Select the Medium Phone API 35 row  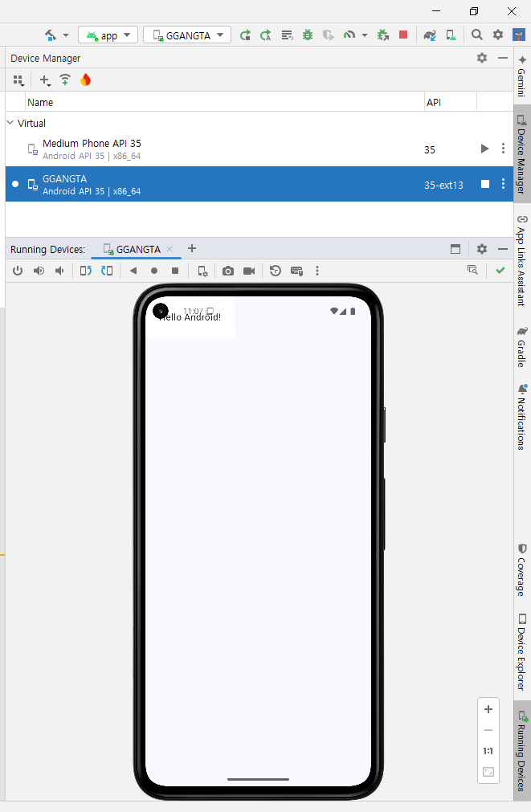pyautogui.click(x=259, y=149)
